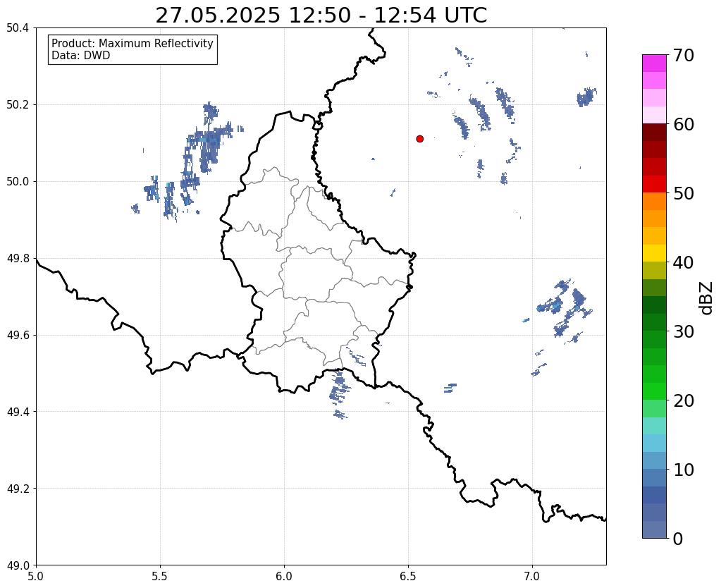Click the plot title showing 27.05.2025 12:50 - 12:54 UTC
721x588 pixels.
321,16
